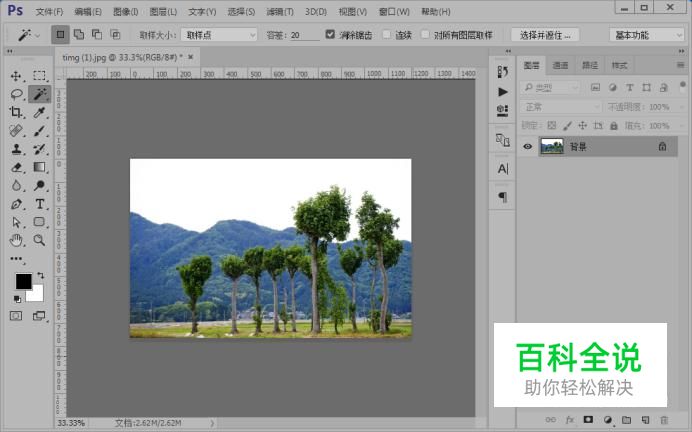The width and height of the screenshot is (692, 432).
Task: Enable the 连续 contiguous checkbox
Action: tap(386, 35)
